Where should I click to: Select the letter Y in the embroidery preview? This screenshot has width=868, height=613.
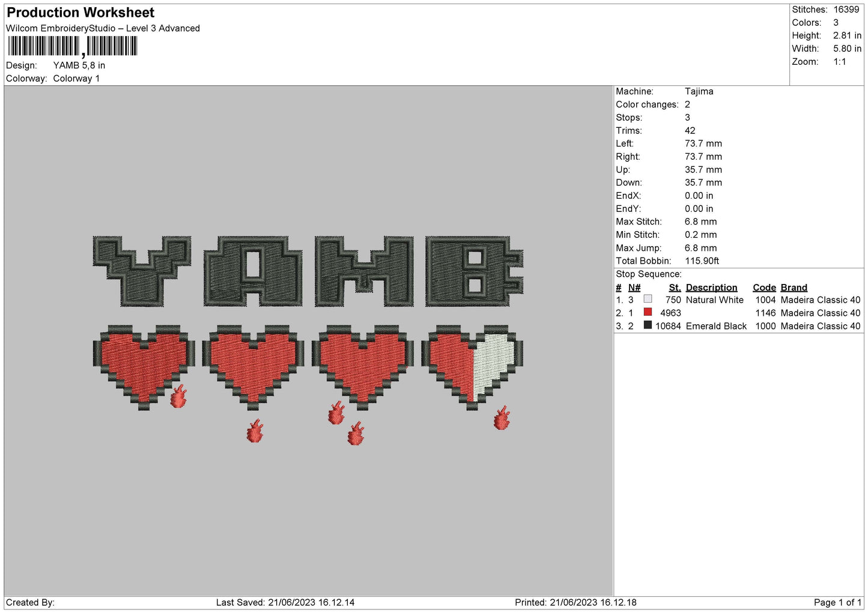tap(142, 271)
